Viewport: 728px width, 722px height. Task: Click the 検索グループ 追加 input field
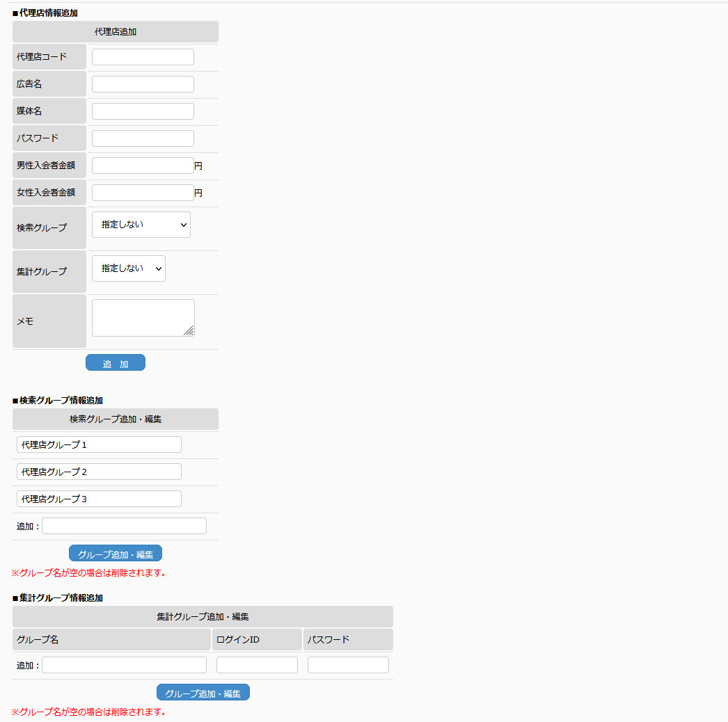[124, 526]
